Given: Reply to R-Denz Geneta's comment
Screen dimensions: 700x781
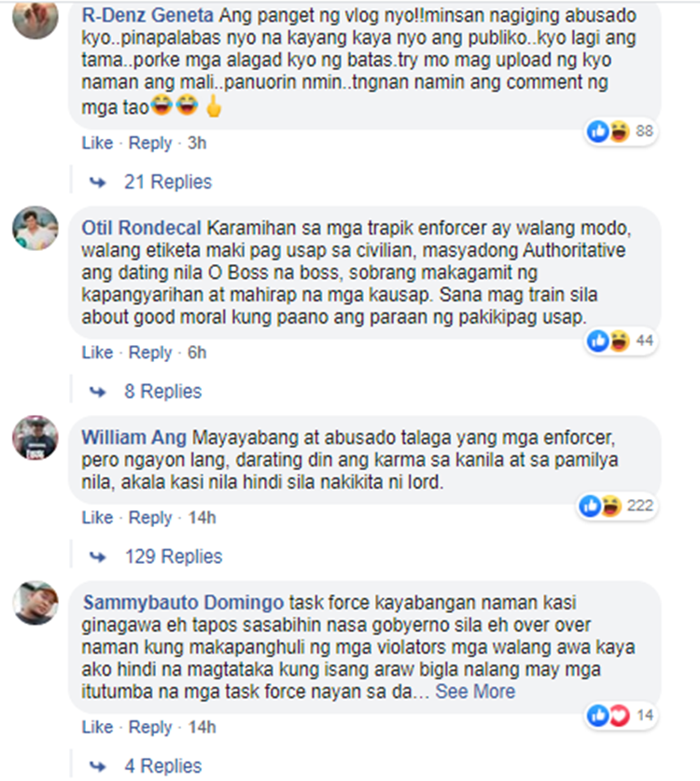Looking at the screenshot, I should click(150, 144).
